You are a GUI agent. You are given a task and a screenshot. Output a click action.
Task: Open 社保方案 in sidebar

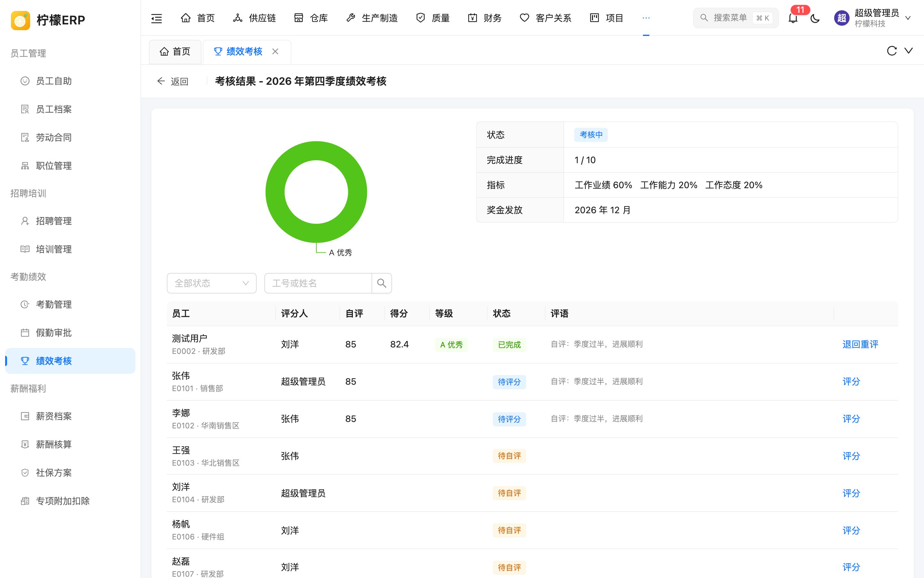pyautogui.click(x=70, y=473)
